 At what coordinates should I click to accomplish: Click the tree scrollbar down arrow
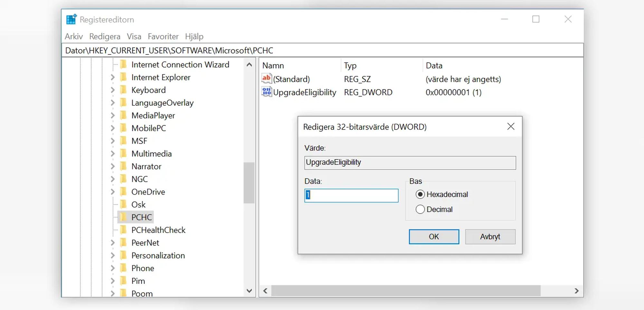click(x=249, y=291)
